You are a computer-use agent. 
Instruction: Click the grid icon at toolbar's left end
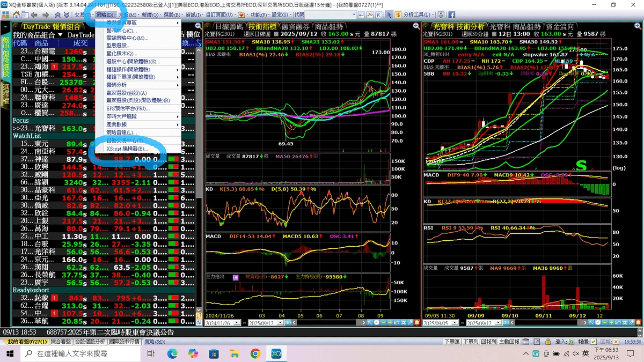pyautogui.click(x=5, y=14)
